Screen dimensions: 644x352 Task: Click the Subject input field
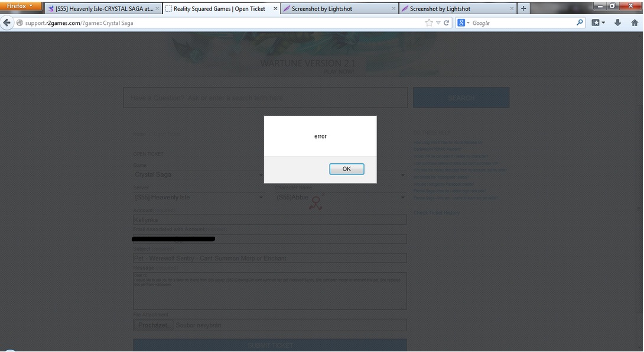(269, 259)
